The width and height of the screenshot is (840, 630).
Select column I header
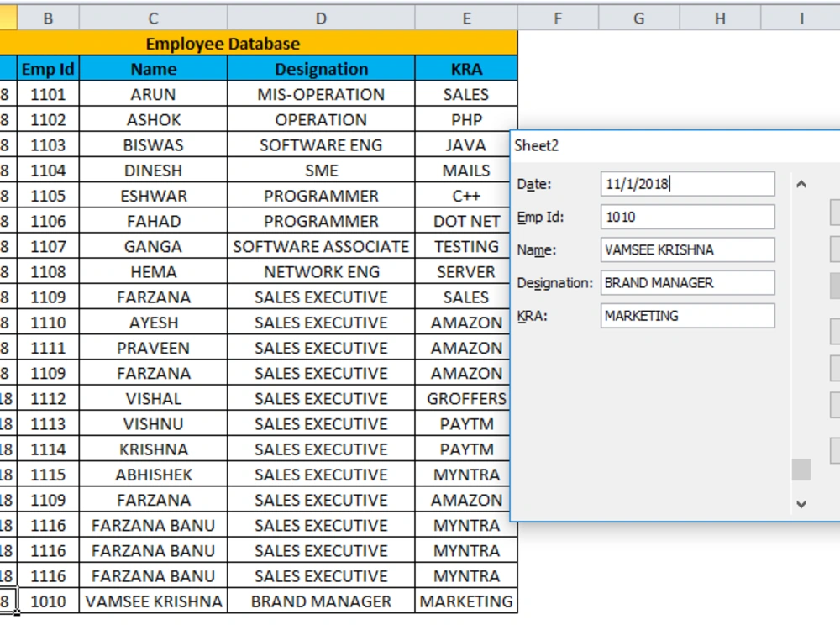pyautogui.click(x=801, y=18)
